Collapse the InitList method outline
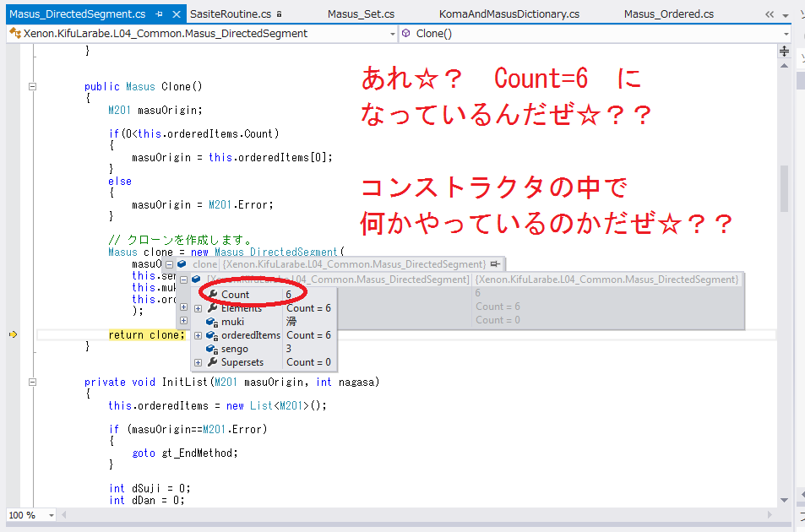This screenshot has height=532, width=805. tap(32, 383)
